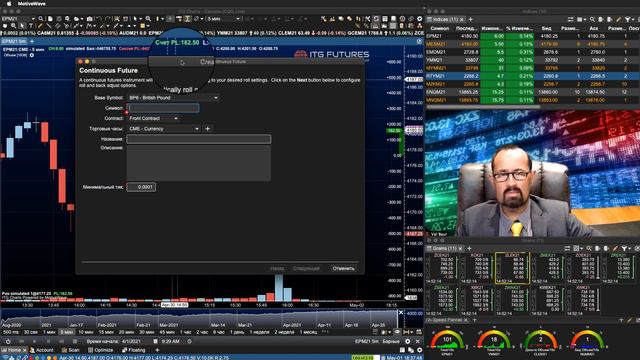Open the MotiveWave menu in menu bar
This screenshot has height=360, width=640.
click(32, 4)
